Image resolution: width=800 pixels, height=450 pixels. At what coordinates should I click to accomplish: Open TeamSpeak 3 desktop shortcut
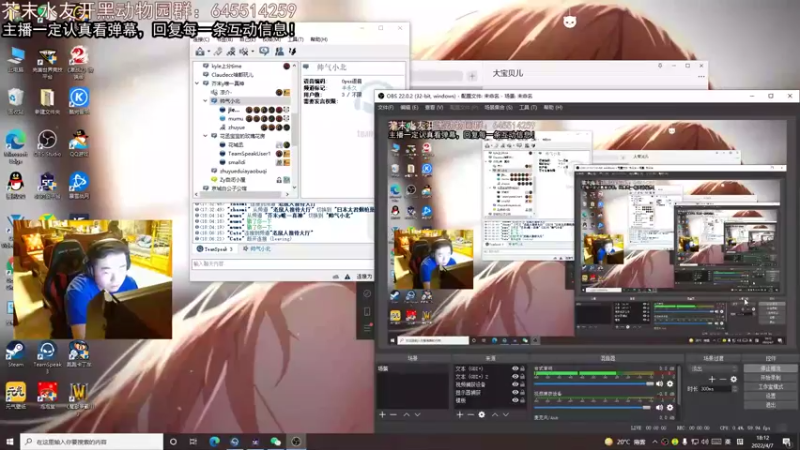click(x=47, y=356)
